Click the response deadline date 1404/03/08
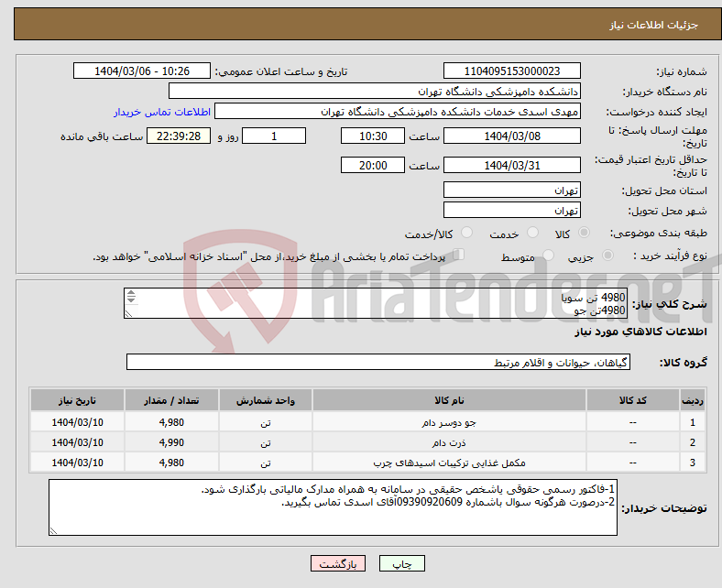The width and height of the screenshot is (722, 588). (x=511, y=136)
